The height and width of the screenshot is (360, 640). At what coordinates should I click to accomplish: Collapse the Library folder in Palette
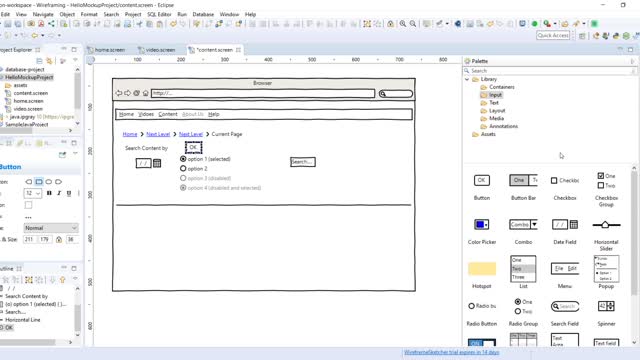467,79
